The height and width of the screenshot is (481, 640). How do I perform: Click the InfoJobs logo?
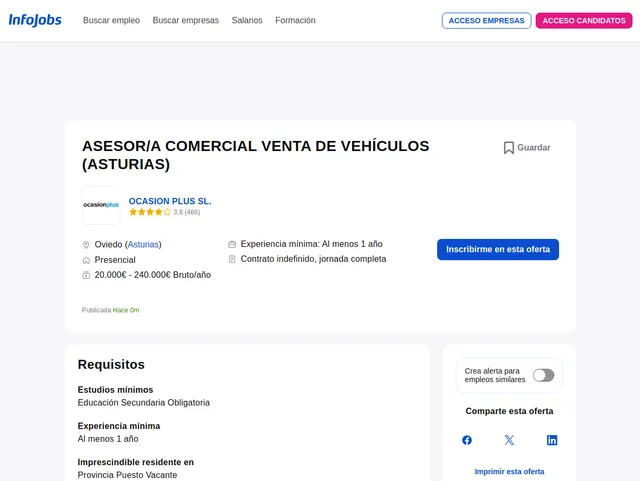(x=35, y=20)
